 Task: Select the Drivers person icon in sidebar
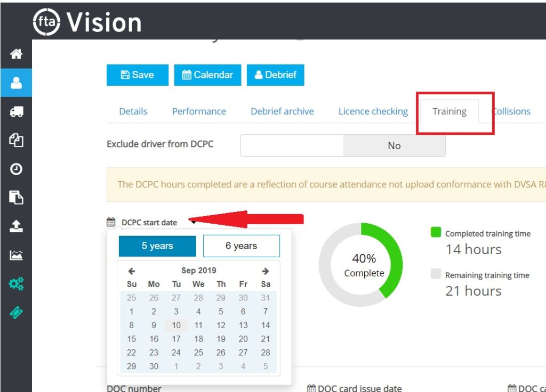[x=16, y=83]
